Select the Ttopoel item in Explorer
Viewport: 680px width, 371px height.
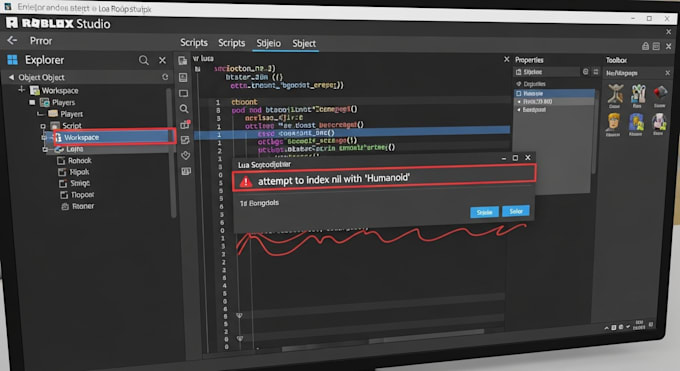click(82, 195)
